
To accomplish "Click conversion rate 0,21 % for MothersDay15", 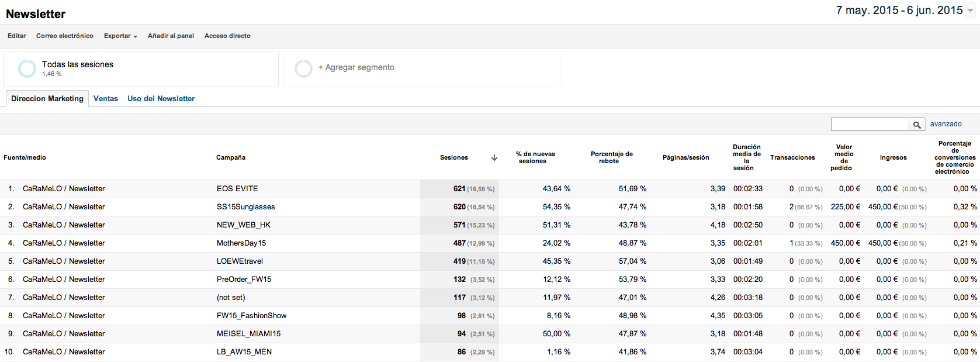I will pos(965,243).
